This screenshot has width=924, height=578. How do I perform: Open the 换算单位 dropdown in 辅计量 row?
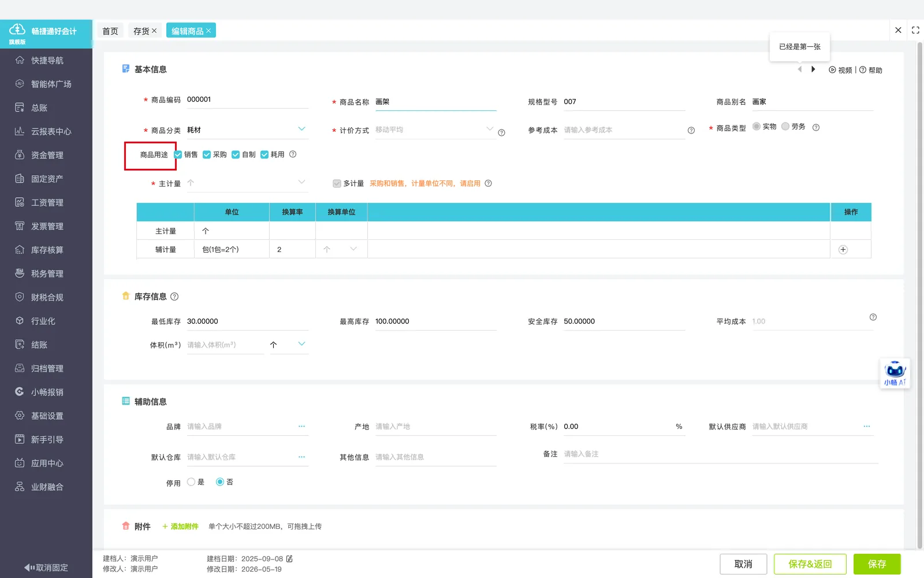353,249
